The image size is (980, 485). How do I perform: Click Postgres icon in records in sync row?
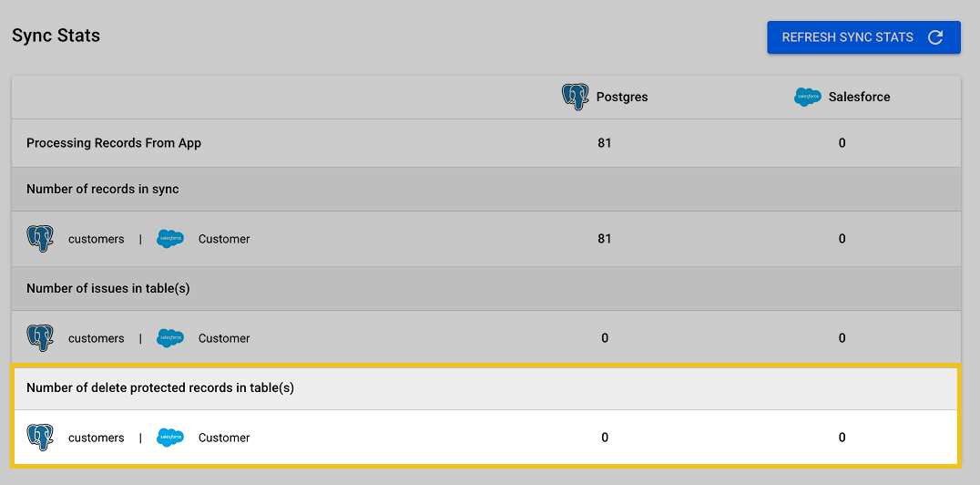tap(40, 239)
